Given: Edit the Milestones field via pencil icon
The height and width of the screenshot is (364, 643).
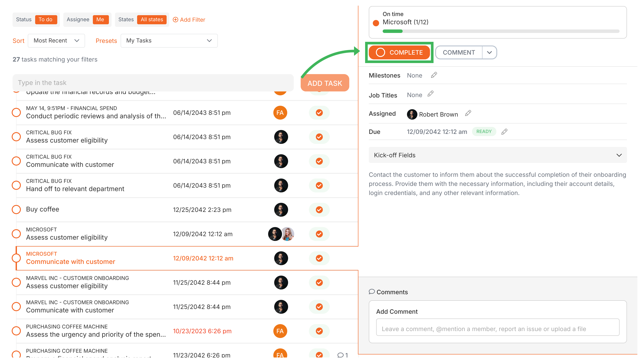Looking at the screenshot, I should click(x=434, y=75).
